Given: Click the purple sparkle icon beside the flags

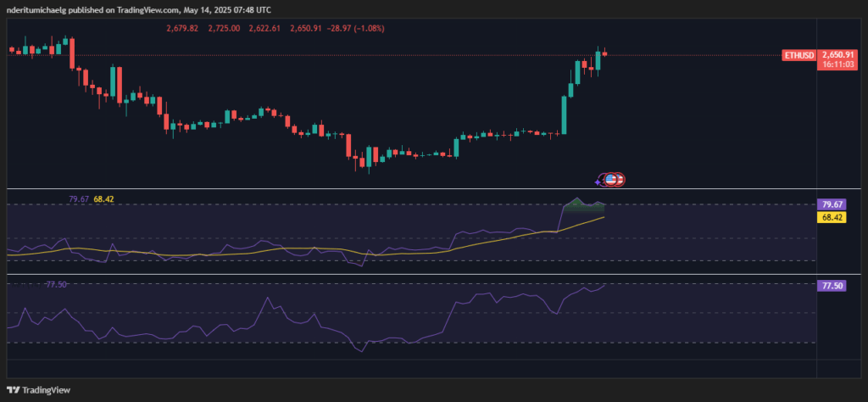Looking at the screenshot, I should 598,181.
